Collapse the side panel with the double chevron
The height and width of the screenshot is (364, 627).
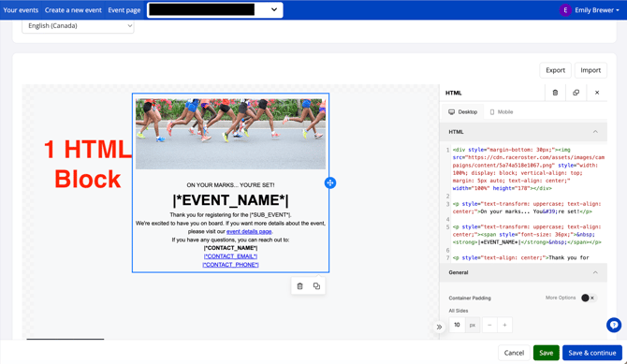[x=439, y=327]
